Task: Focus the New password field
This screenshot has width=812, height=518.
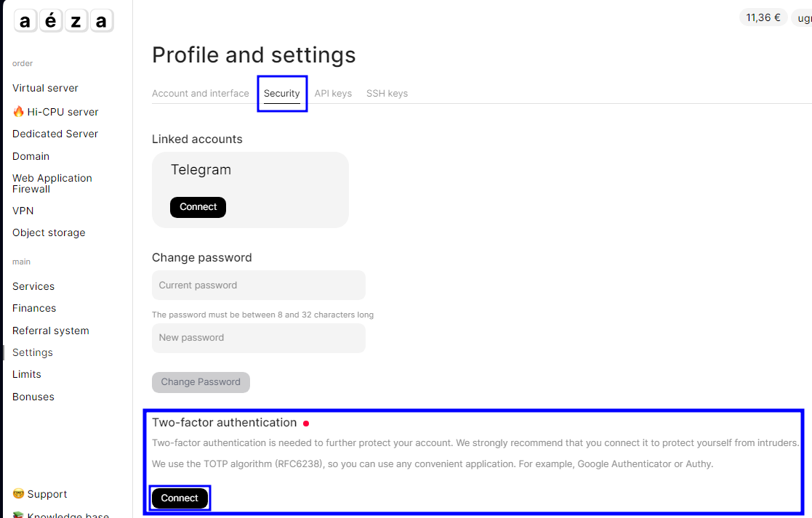Action: pyautogui.click(x=258, y=338)
